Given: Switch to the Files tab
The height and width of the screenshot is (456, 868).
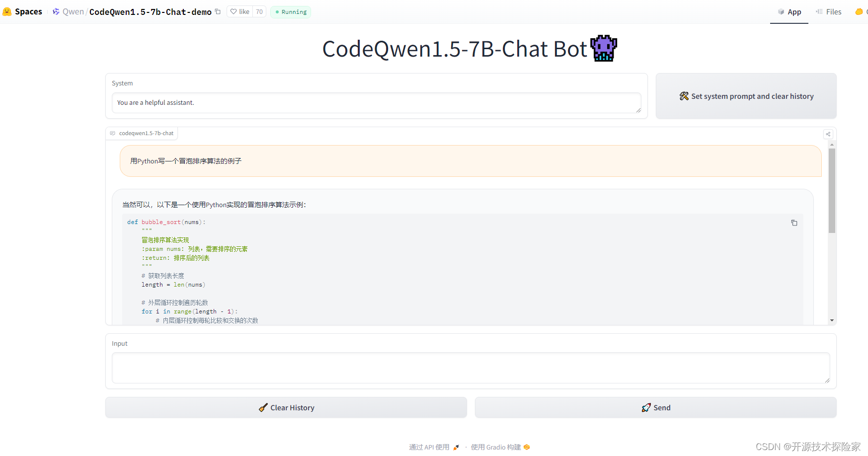Looking at the screenshot, I should [x=828, y=11].
